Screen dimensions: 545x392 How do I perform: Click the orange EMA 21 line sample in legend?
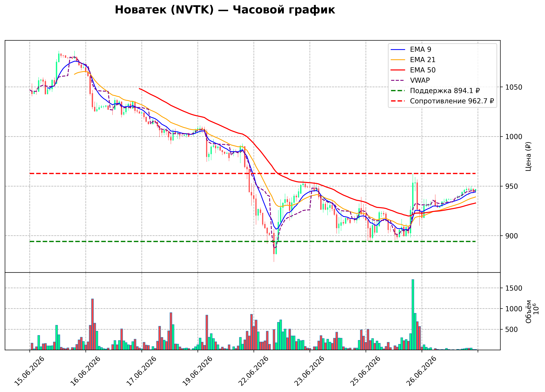coord(398,60)
